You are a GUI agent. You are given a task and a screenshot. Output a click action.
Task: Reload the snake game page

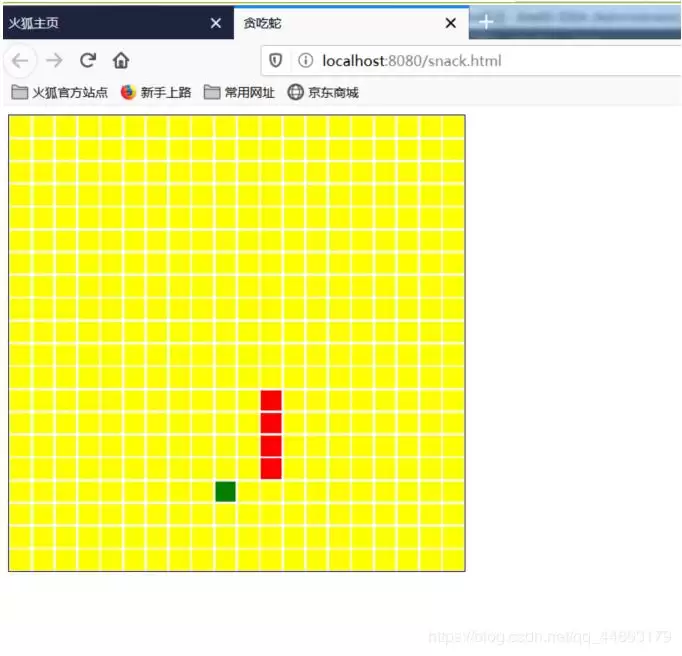pos(88,60)
